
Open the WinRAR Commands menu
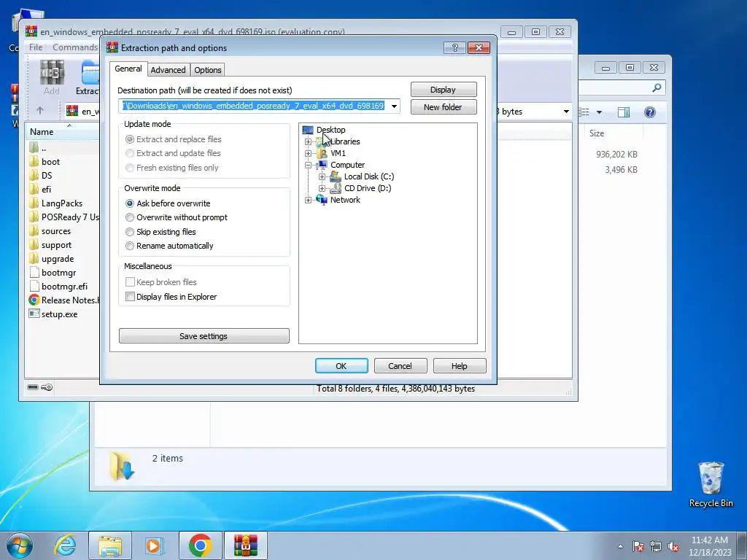point(75,47)
